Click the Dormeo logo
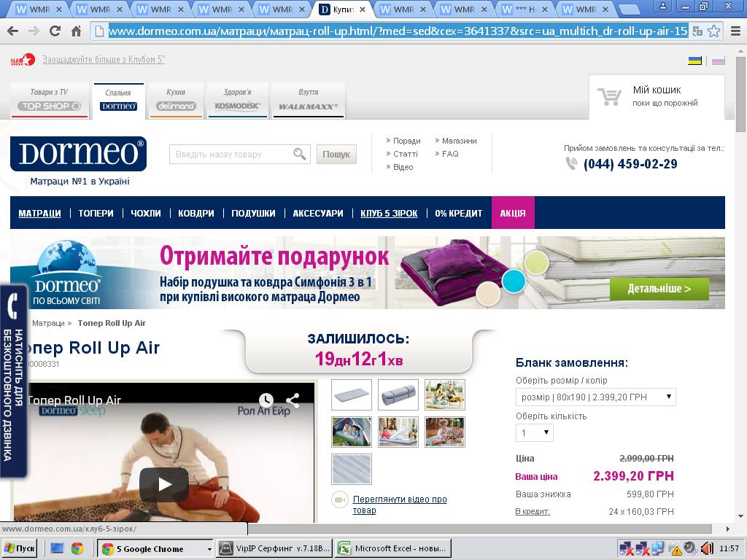Viewport: 747px width, 560px height. pyautogui.click(x=79, y=154)
